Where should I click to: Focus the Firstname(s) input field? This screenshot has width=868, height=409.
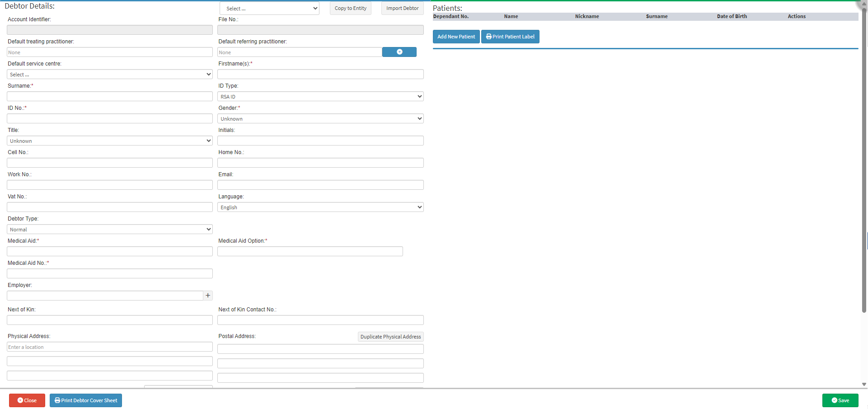[x=320, y=74]
